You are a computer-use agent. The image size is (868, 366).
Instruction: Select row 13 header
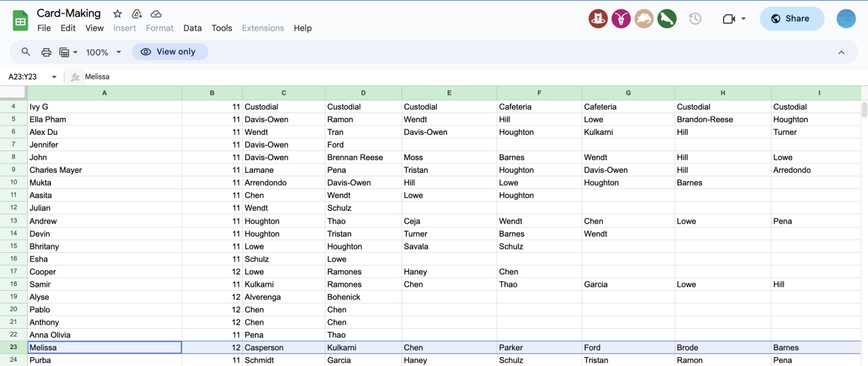14,221
